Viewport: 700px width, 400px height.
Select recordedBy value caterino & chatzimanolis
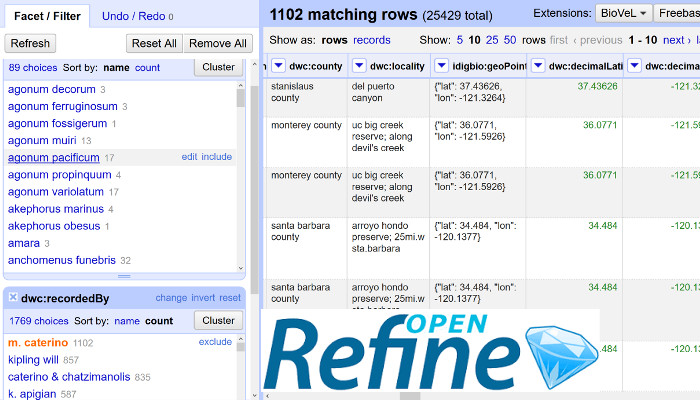[69, 377]
